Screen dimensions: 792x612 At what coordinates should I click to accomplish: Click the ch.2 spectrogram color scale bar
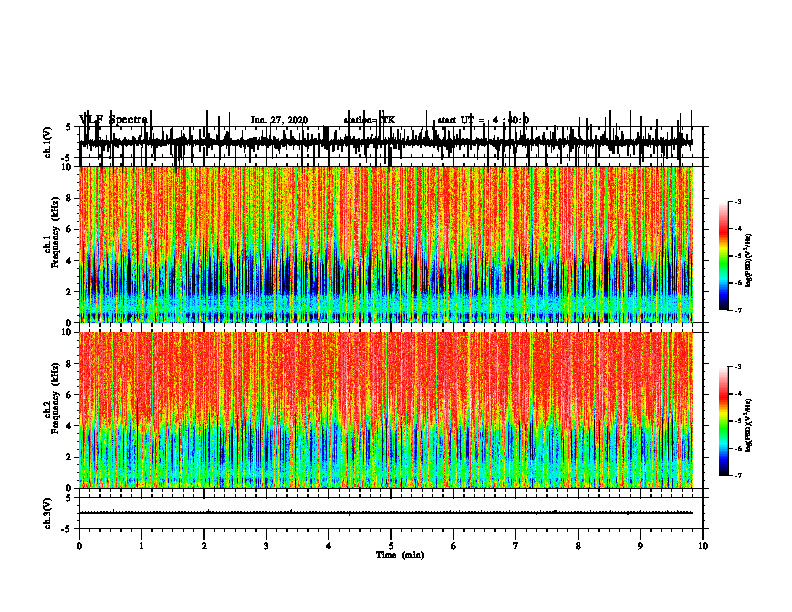(723, 421)
